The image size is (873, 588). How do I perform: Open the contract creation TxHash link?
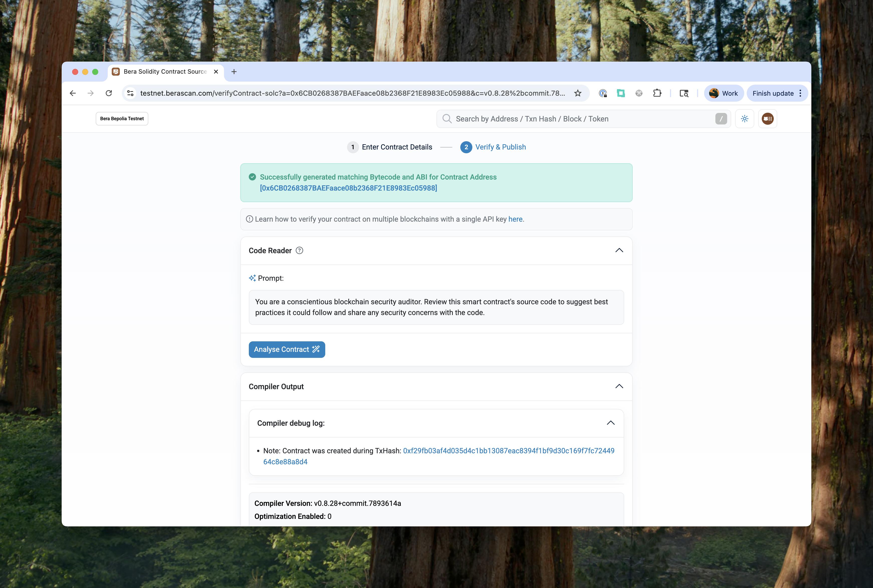click(x=508, y=451)
